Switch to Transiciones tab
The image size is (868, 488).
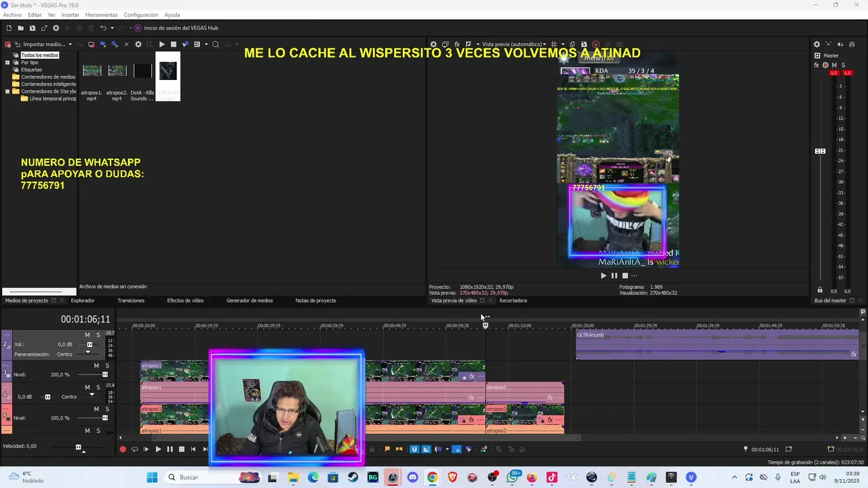[x=131, y=300]
